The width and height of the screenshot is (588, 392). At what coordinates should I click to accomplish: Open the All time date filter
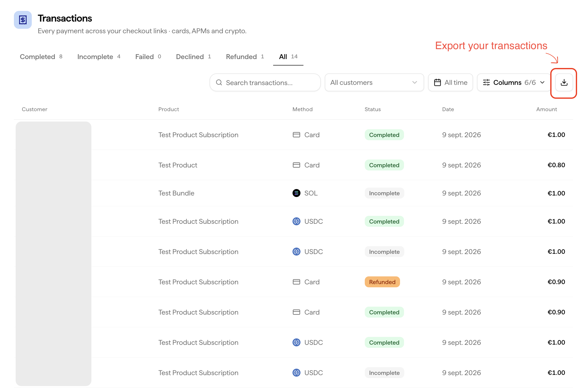coord(450,82)
